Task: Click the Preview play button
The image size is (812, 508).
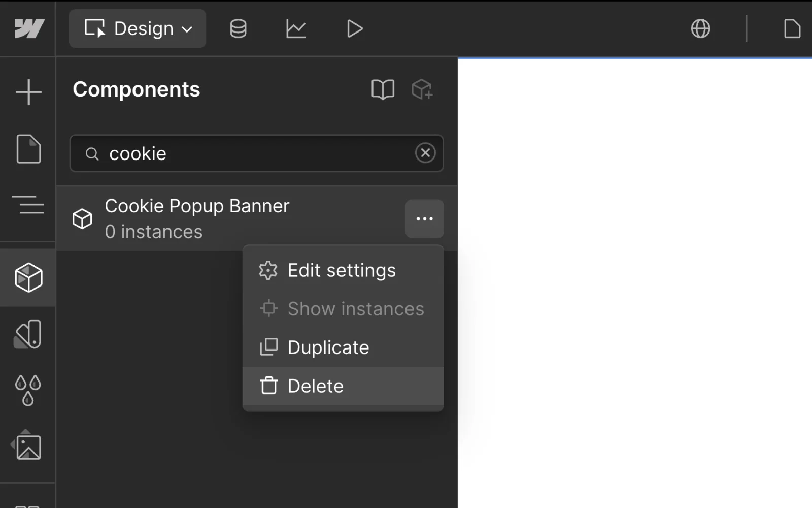Action: tap(354, 28)
